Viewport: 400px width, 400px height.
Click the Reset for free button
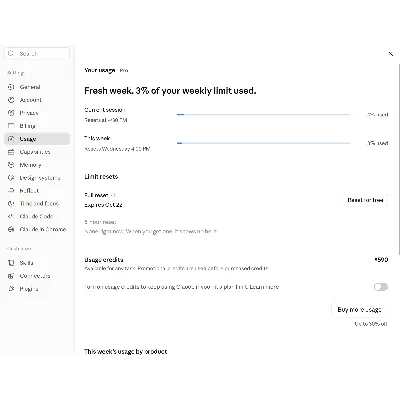click(x=365, y=200)
